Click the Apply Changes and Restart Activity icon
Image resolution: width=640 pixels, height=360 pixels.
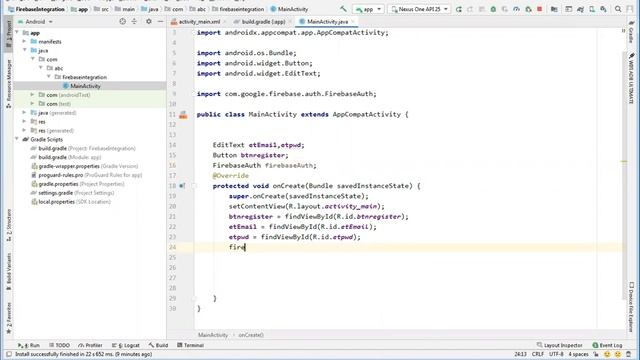coord(470,9)
